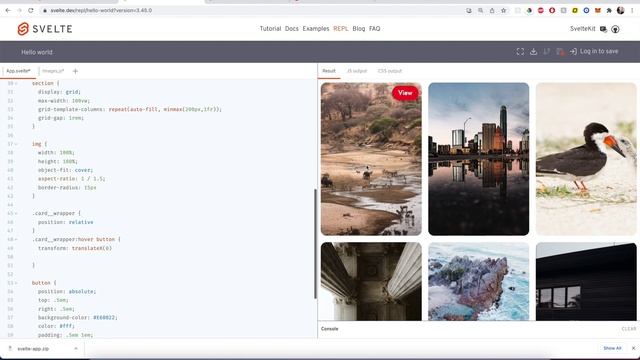Screen dimensions: 640x360
Task: Select the JS output tab
Action: [x=357, y=71]
